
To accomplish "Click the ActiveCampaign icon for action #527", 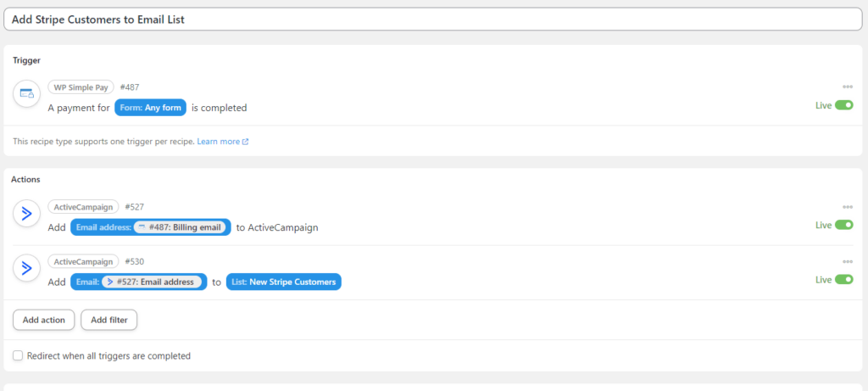I will 26,214.
